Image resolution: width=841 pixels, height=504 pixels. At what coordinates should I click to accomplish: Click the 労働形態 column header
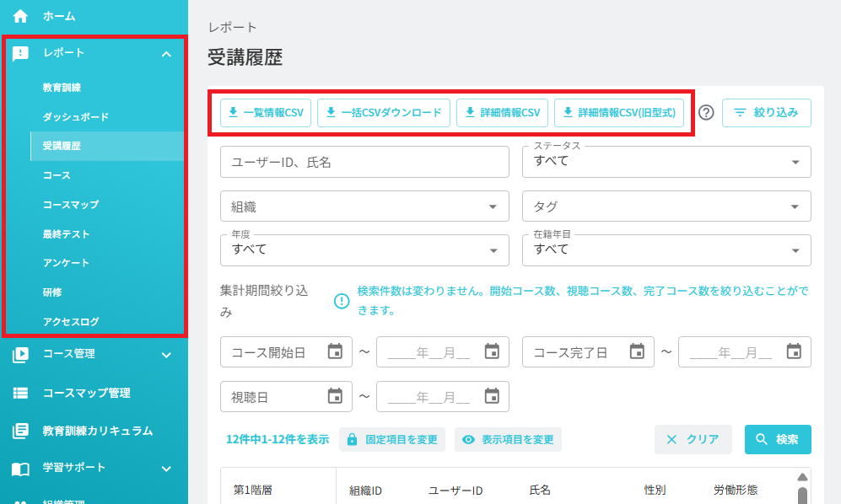(736, 490)
